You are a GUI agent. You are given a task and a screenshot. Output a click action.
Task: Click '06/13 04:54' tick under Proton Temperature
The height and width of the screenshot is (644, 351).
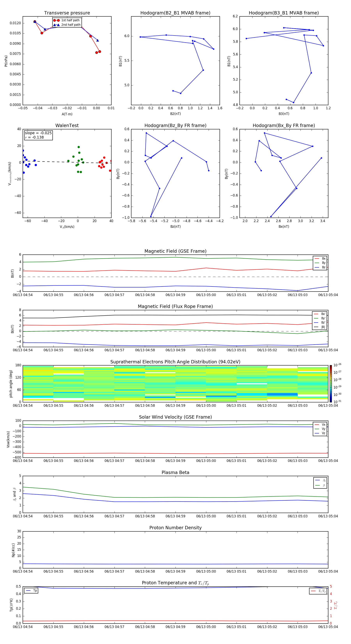23,627
